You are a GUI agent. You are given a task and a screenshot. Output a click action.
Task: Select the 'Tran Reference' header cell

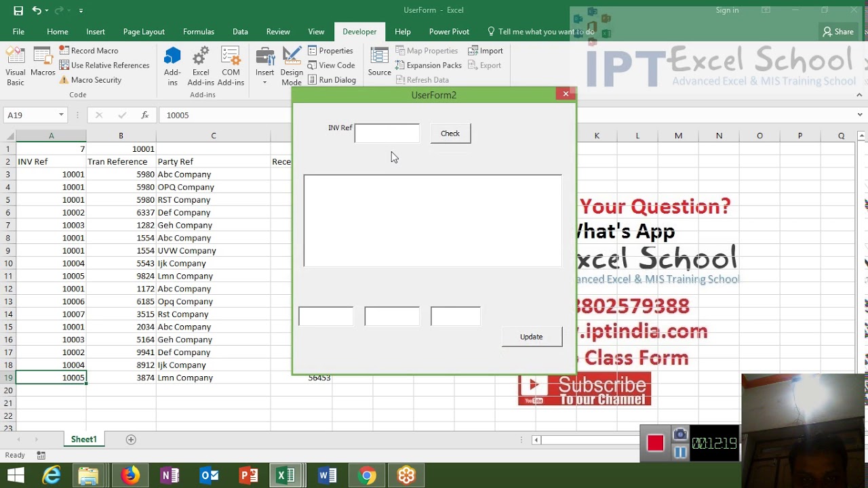tap(121, 161)
